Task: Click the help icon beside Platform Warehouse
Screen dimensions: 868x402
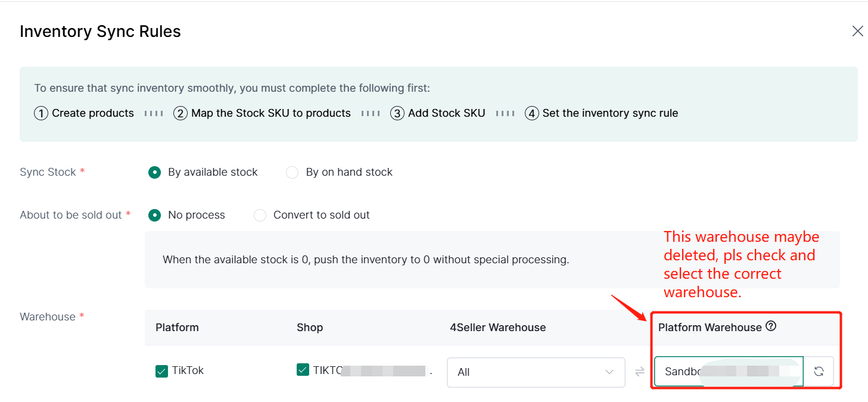Action: (771, 326)
